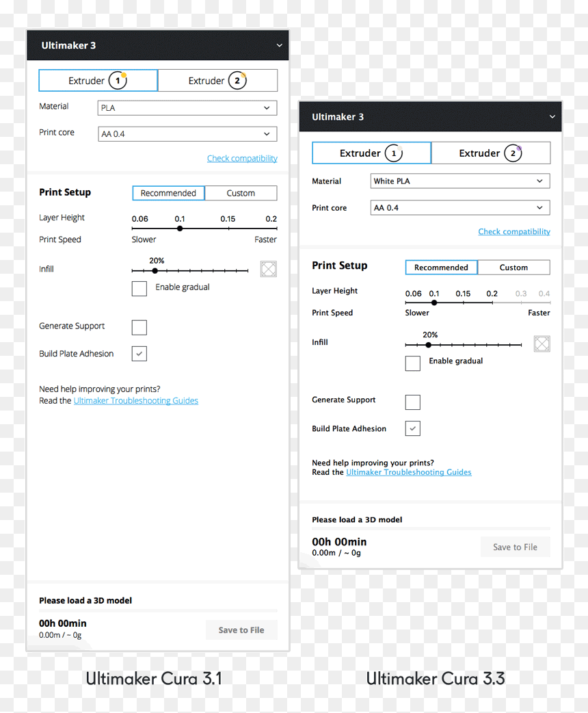Click Layer Height slider handle in Cura 3.1

pyautogui.click(x=180, y=229)
